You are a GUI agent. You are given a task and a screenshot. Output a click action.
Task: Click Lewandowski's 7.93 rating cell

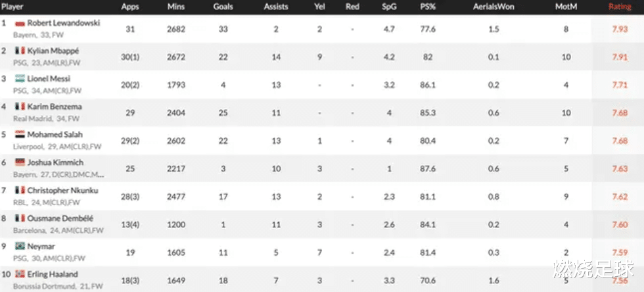[x=620, y=29]
